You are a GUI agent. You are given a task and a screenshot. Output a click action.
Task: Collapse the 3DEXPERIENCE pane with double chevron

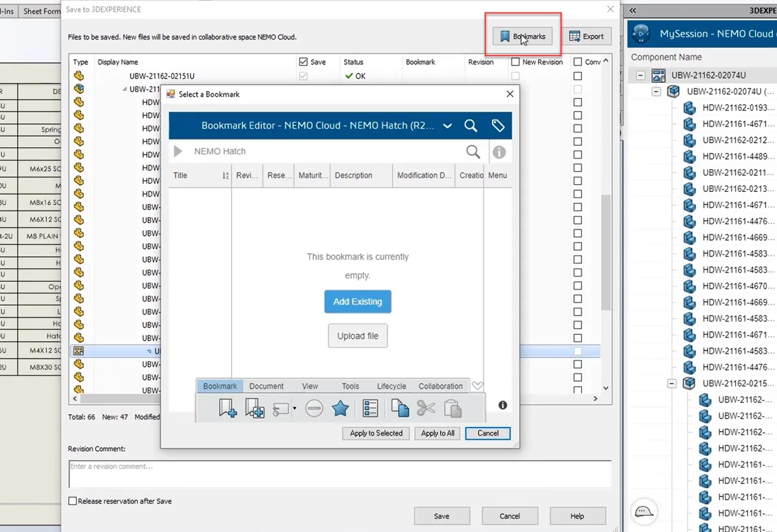[x=632, y=10]
